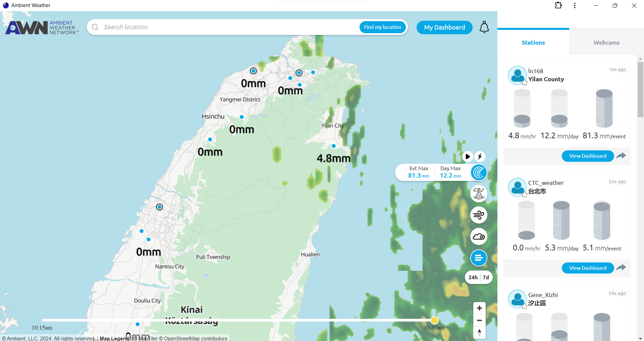Click the Yilan County station name
This screenshot has height=341, width=644.
[x=546, y=79]
